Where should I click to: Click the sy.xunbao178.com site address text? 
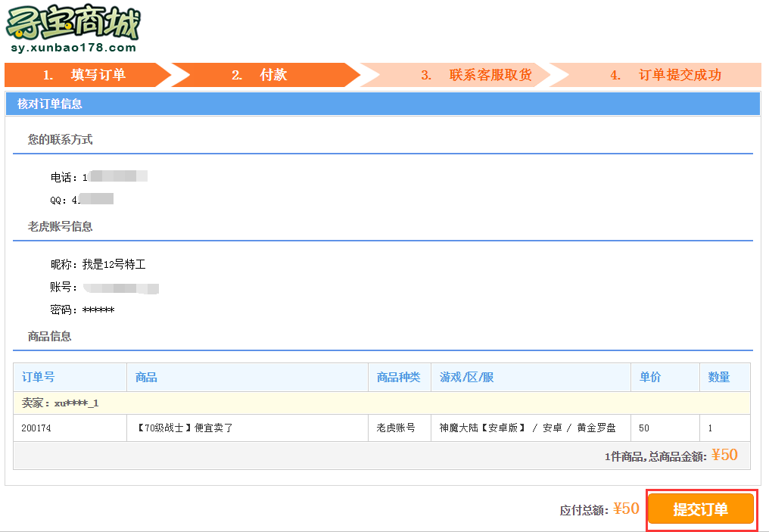73,48
